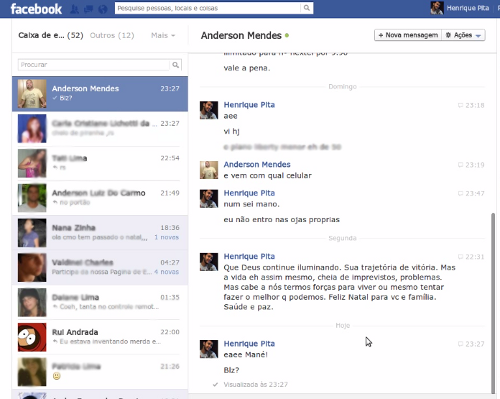500x399 pixels.
Task: Click the sad emoticon in 21:26 conversation
Action: (57, 376)
